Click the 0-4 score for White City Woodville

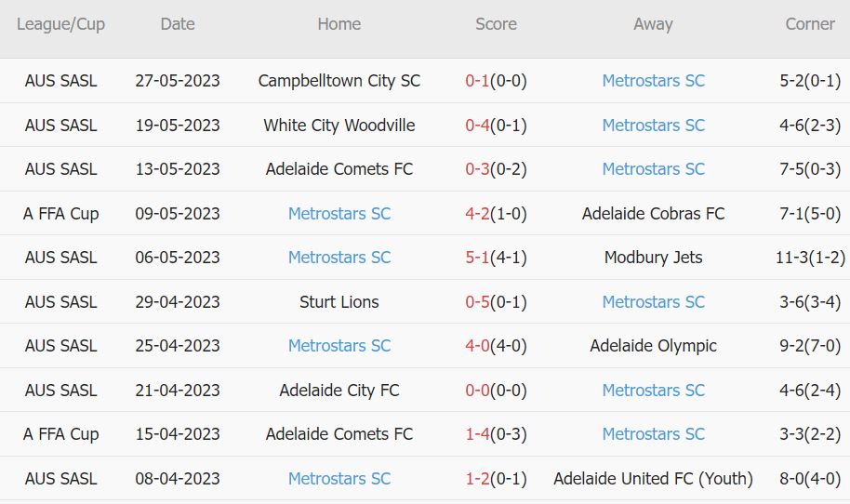(477, 126)
